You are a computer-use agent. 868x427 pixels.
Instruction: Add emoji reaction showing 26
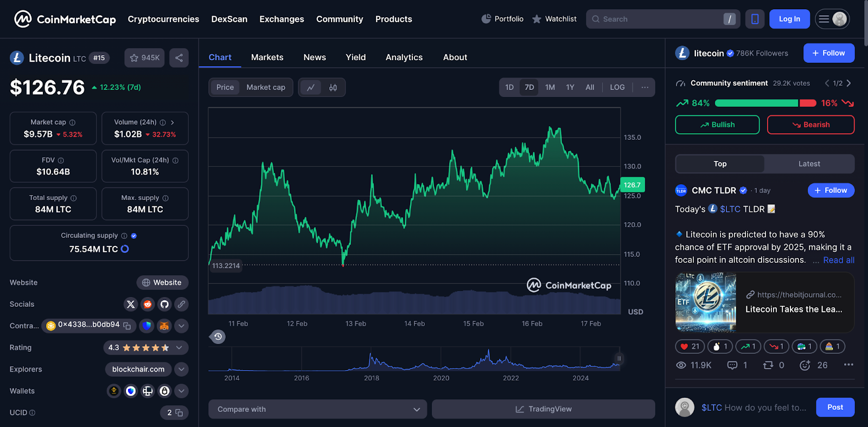tap(805, 365)
